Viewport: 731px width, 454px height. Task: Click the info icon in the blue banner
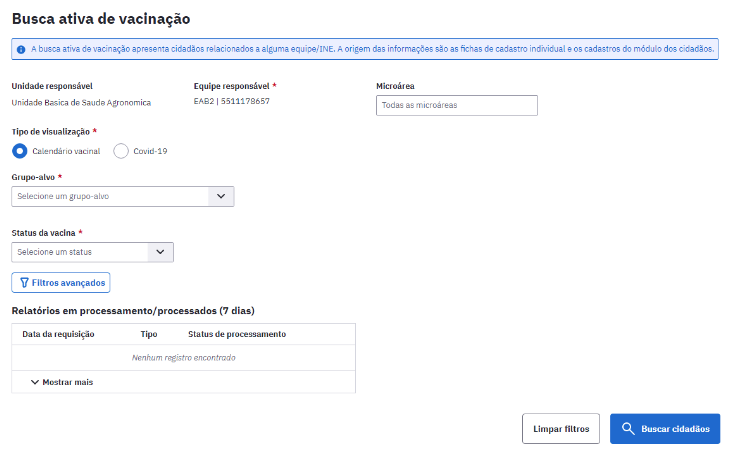click(21, 47)
